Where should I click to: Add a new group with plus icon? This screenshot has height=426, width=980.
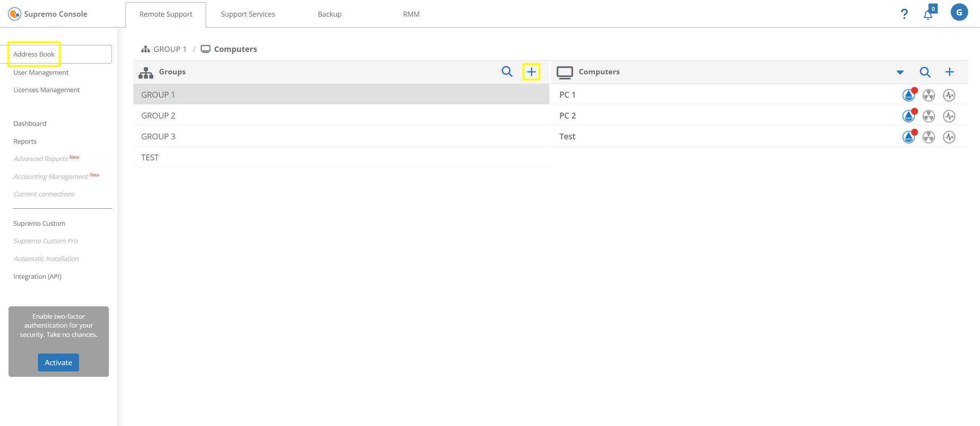(531, 72)
